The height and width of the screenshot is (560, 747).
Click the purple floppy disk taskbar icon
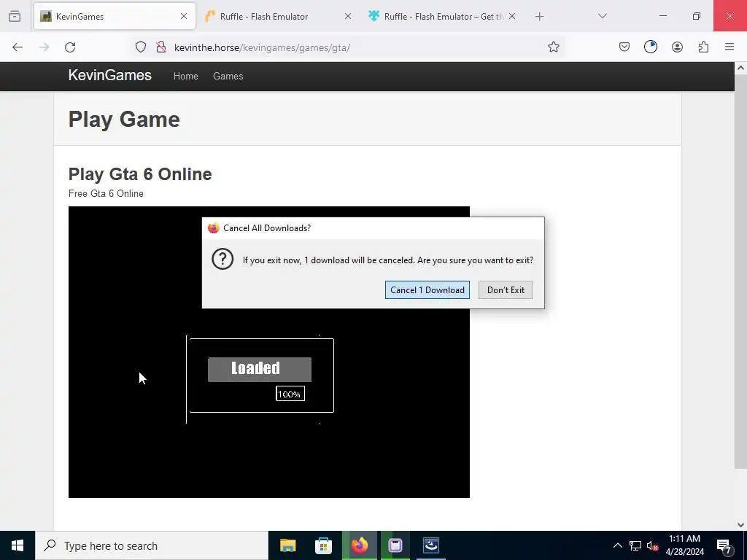click(395, 545)
